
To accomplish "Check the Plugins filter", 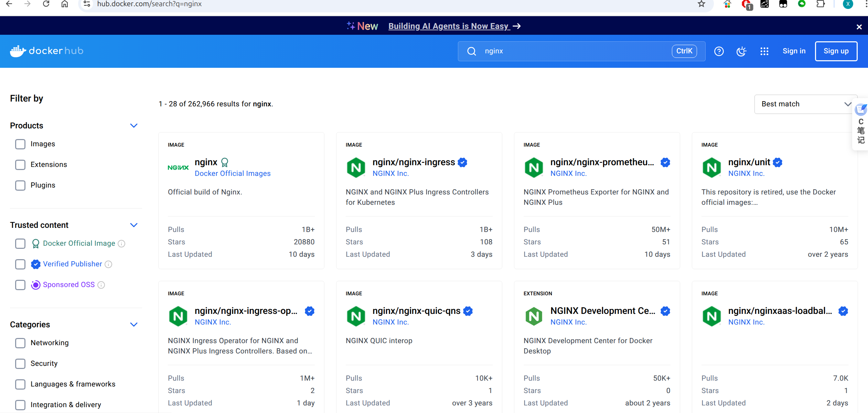I will pyautogui.click(x=20, y=186).
